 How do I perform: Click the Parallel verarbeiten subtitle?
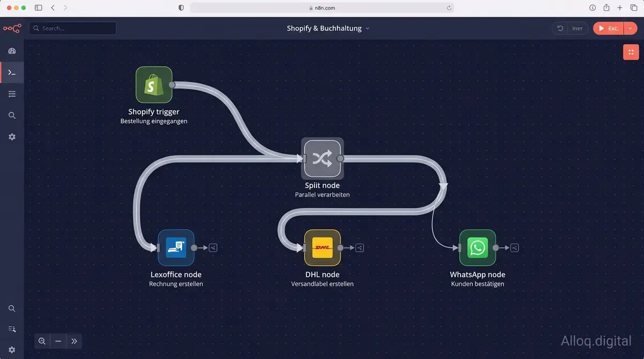[323, 195]
